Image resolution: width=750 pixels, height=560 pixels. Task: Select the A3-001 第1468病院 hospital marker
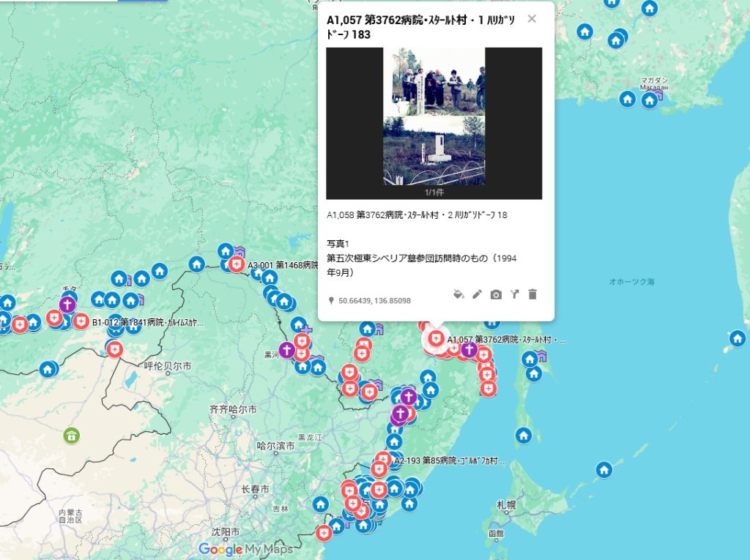click(x=237, y=264)
